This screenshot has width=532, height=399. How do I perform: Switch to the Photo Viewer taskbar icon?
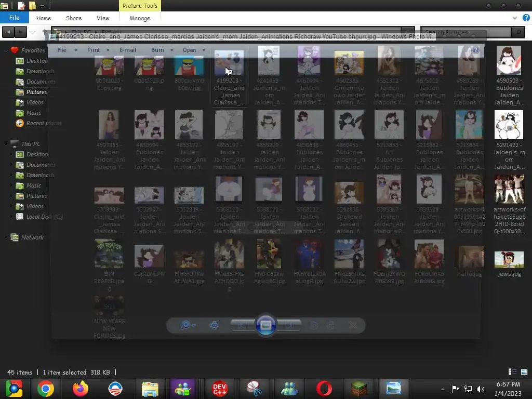[x=394, y=389]
